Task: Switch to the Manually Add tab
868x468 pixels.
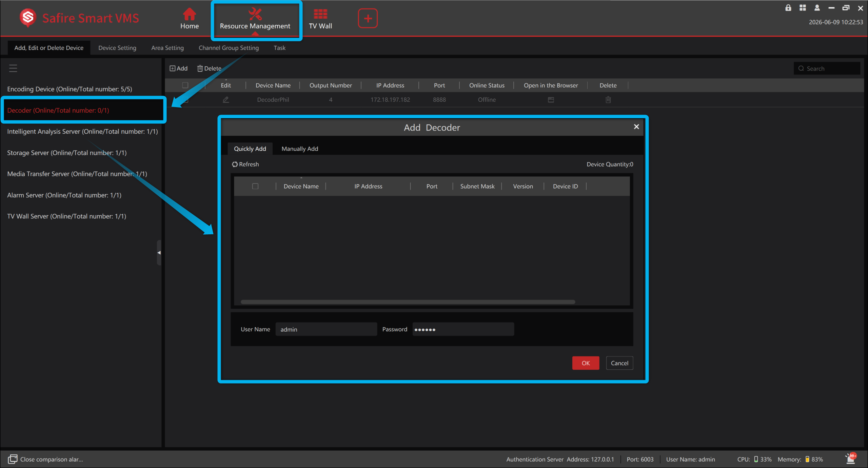Action: (300, 149)
